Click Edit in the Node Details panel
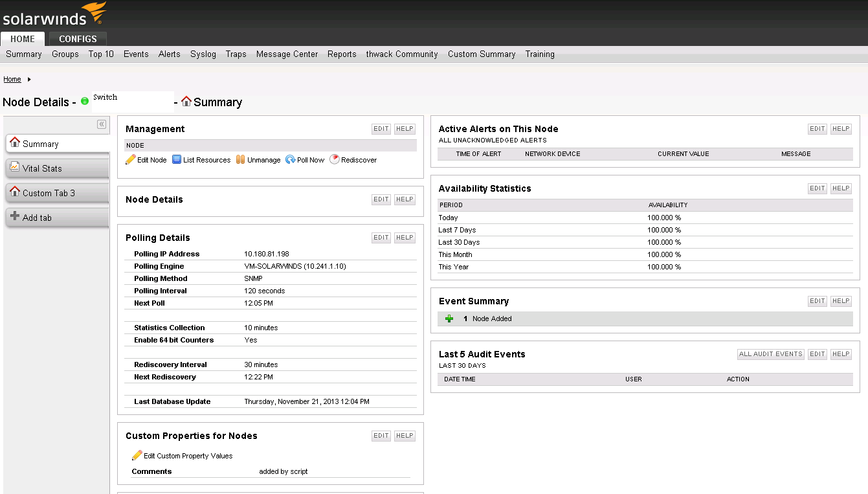The height and width of the screenshot is (494, 868). coord(381,199)
